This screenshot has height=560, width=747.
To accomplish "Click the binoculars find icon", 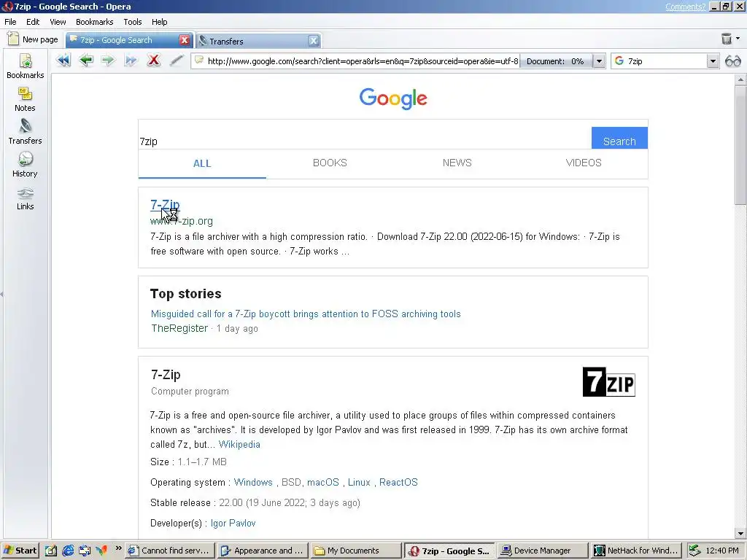I will (x=732, y=61).
